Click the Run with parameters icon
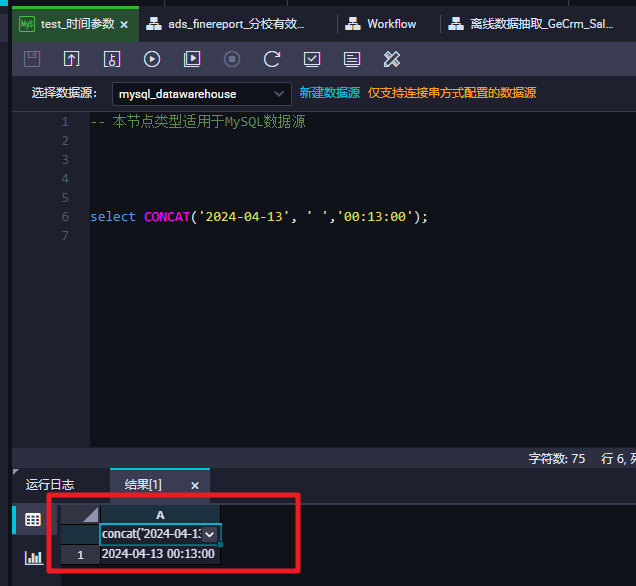 (x=192, y=59)
